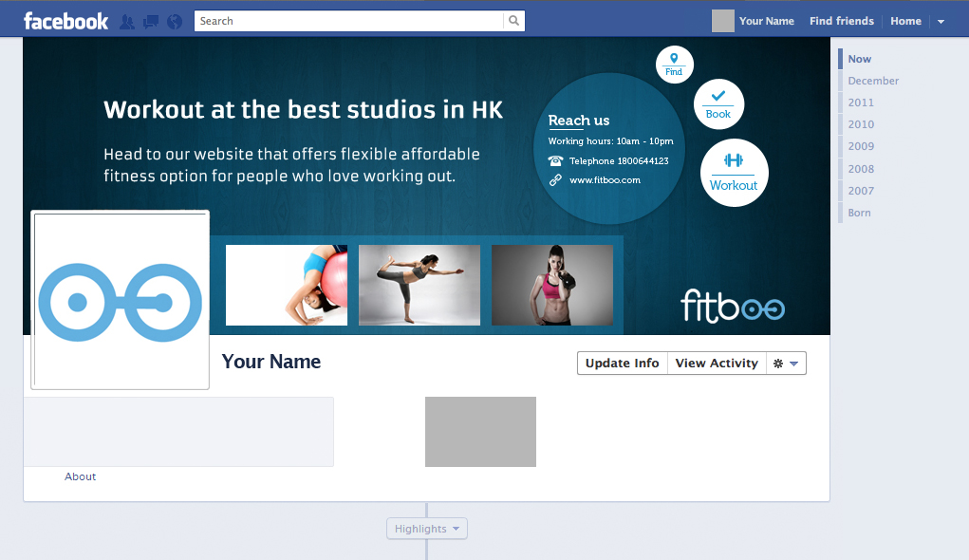Jump to 2010 in the timeline
This screenshot has width=969, height=560.
861,124
